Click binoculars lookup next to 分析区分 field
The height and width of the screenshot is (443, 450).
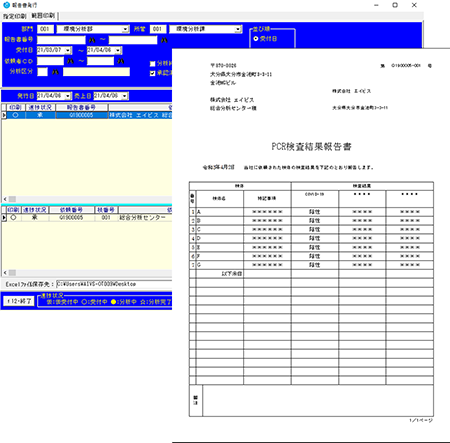(x=55, y=72)
